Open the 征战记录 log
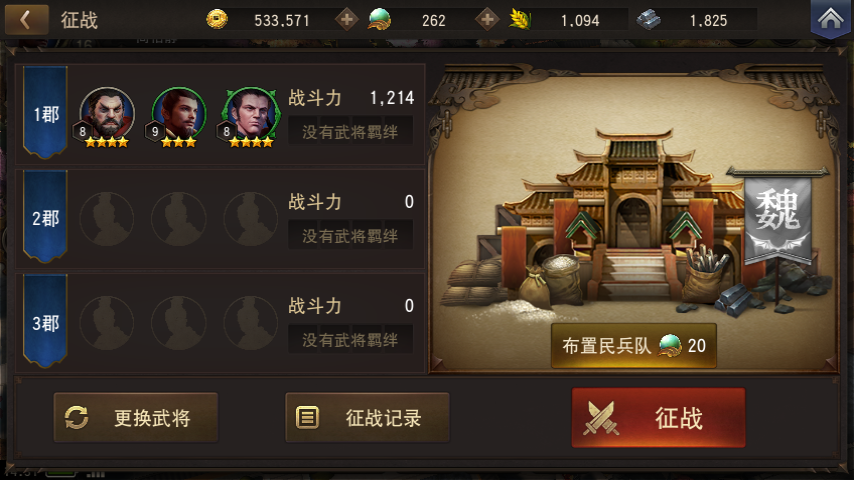Viewport: 854px width, 480px height. click(367, 418)
